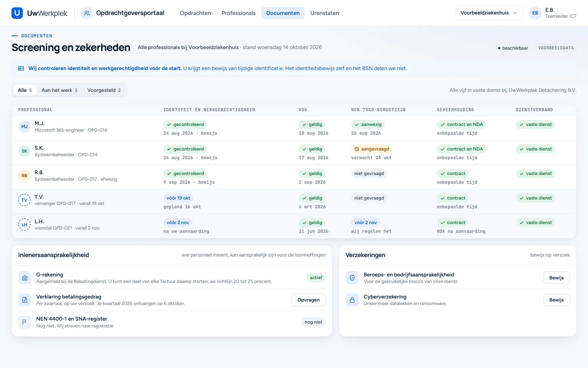Click the dashed LH avatar for L.H.
Screen dimensions: 588x368
[24, 225]
